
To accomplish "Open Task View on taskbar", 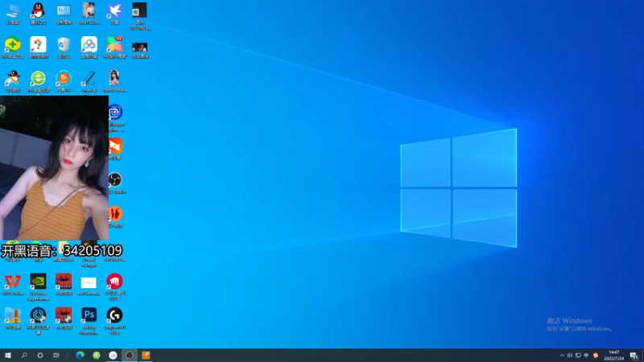I will 56,356.
